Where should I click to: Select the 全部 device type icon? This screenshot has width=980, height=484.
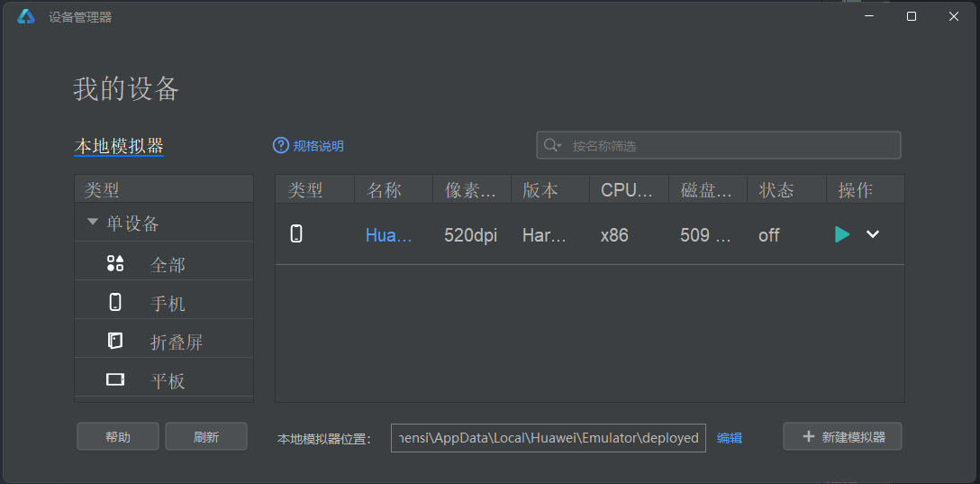(x=115, y=263)
